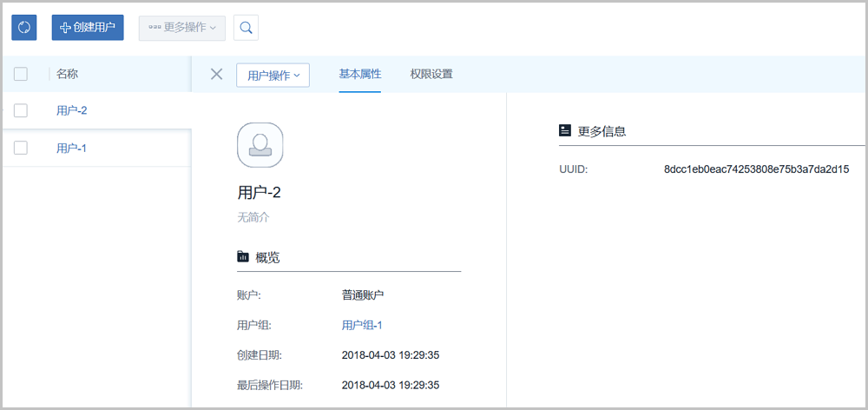This screenshot has height=410, width=868.
Task: Open the 用户-2 link in list
Action: (x=71, y=110)
